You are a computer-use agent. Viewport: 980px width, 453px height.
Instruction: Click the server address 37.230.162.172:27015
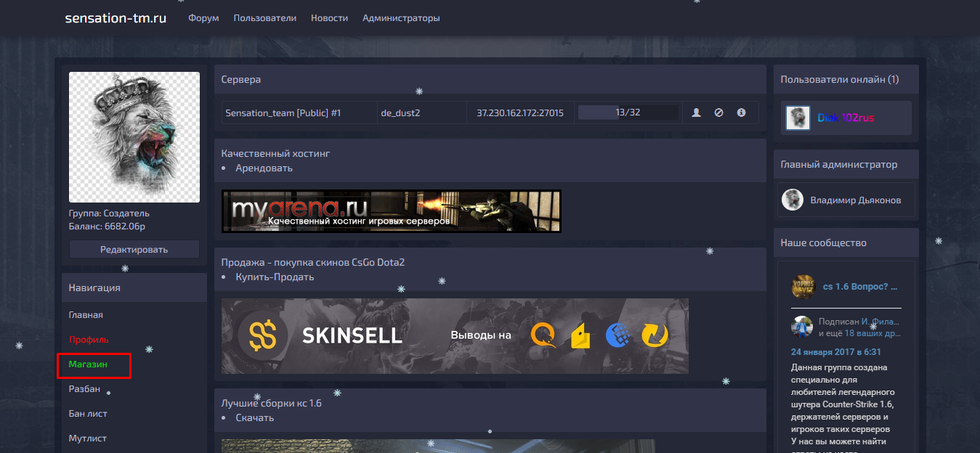click(520, 113)
